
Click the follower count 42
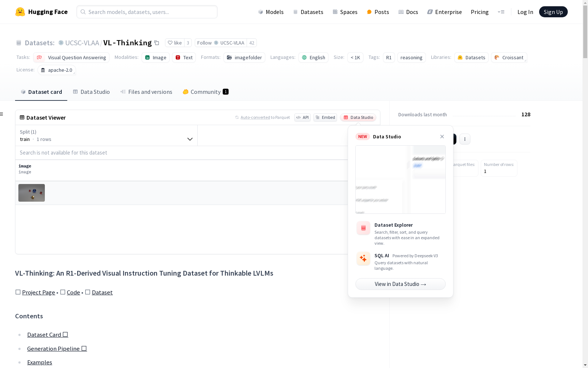click(x=252, y=43)
